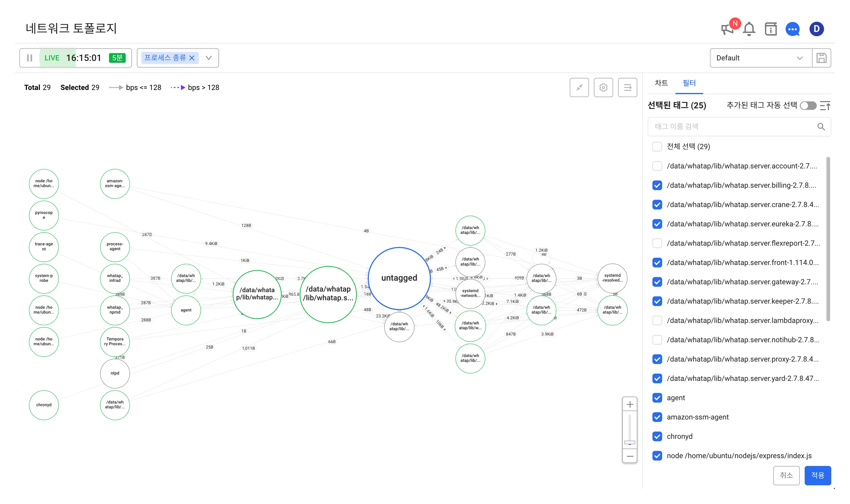This screenshot has width=850, height=504.
Task: Remove the 프로세스 종류 filter chip
Action: click(192, 58)
